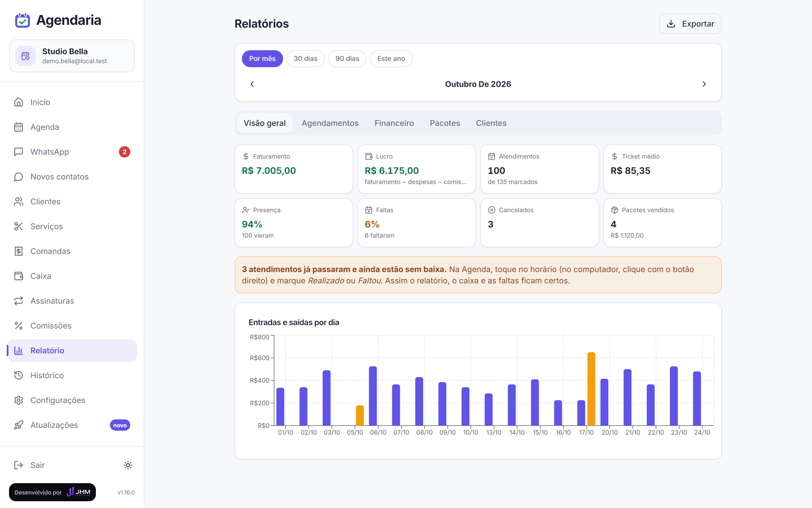Image resolution: width=812 pixels, height=508 pixels.
Task: Switch to the Clientes report tab
Action: tap(491, 123)
